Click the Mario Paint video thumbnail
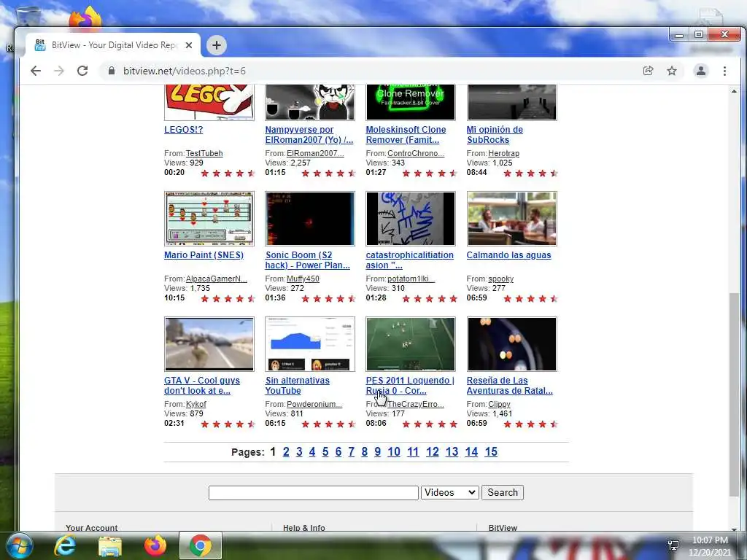This screenshot has width=747, height=560. point(209,219)
